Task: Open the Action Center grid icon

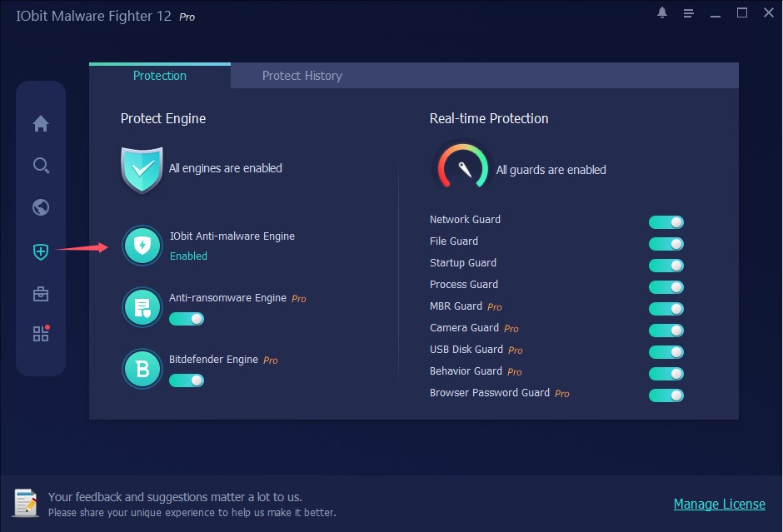Action: click(x=41, y=333)
